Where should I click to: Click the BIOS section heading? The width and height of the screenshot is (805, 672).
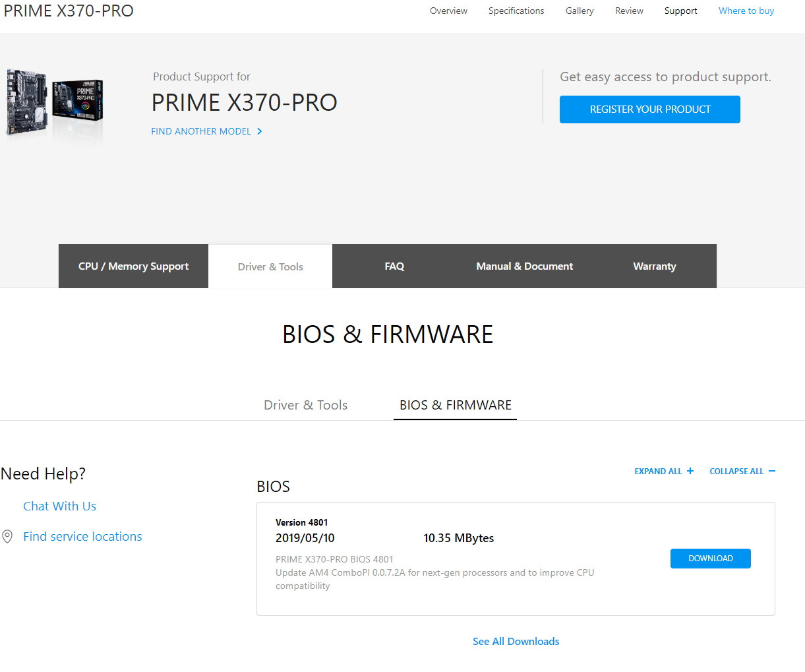pos(273,487)
